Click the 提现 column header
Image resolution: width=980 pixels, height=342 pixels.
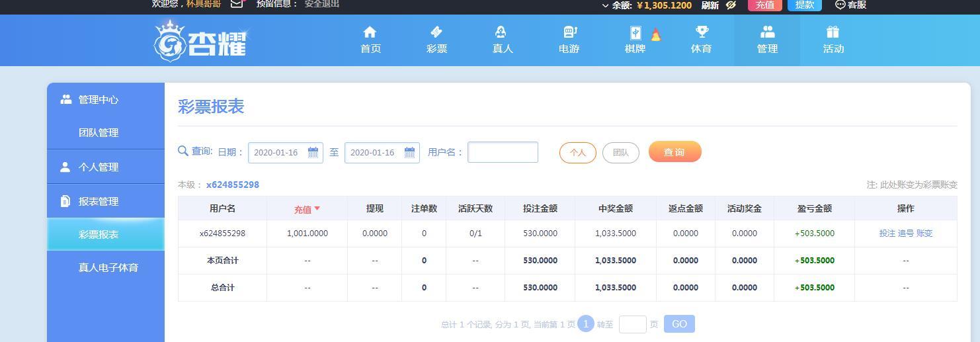[x=375, y=208]
